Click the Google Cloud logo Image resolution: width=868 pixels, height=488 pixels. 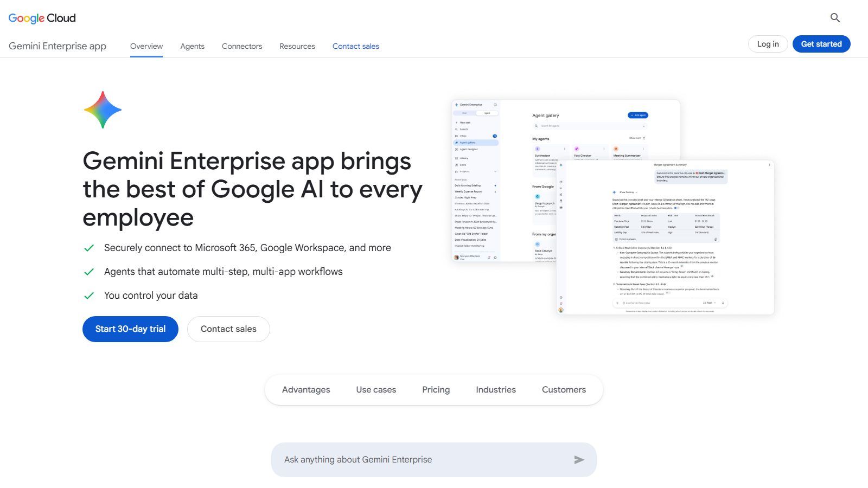pos(42,18)
